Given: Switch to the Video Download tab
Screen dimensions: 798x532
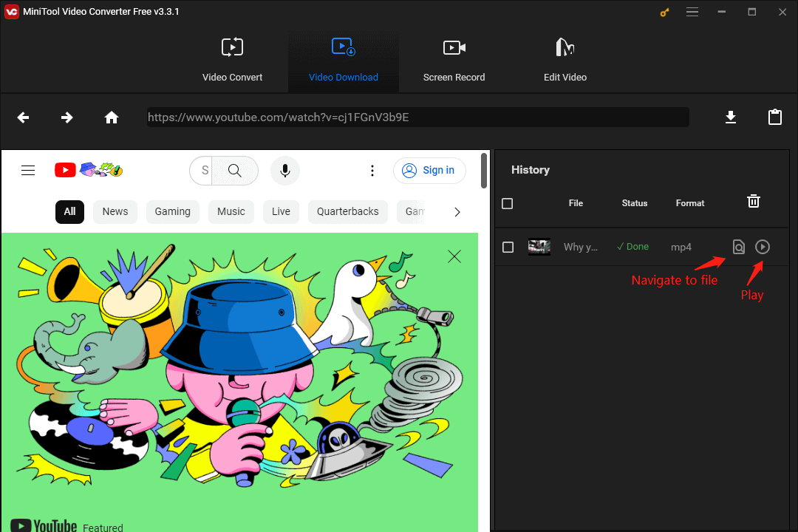Looking at the screenshot, I should click(x=344, y=61).
